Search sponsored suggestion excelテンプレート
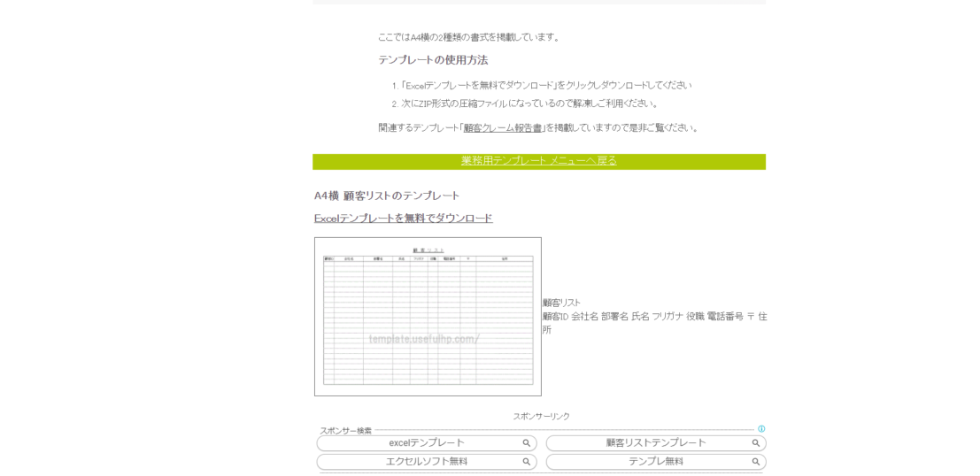Viewport: 980px width, 476px height. coord(427,443)
